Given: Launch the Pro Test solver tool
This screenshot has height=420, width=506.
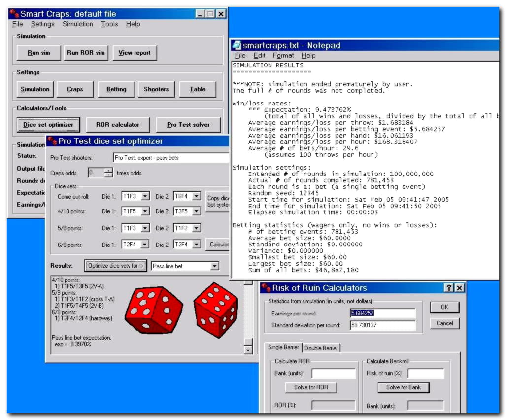Looking at the screenshot, I should tap(189, 125).
